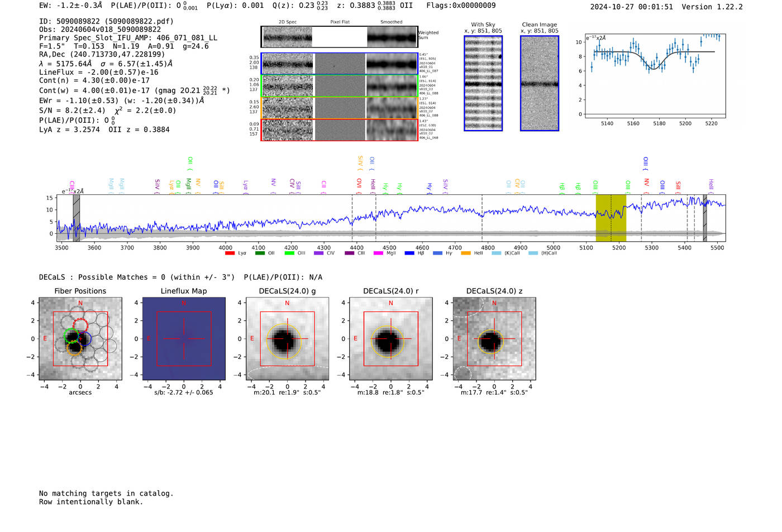Click the Obs: 20240604v018_5090089822 text
Screen dimensions: 782x532
pos(100,30)
